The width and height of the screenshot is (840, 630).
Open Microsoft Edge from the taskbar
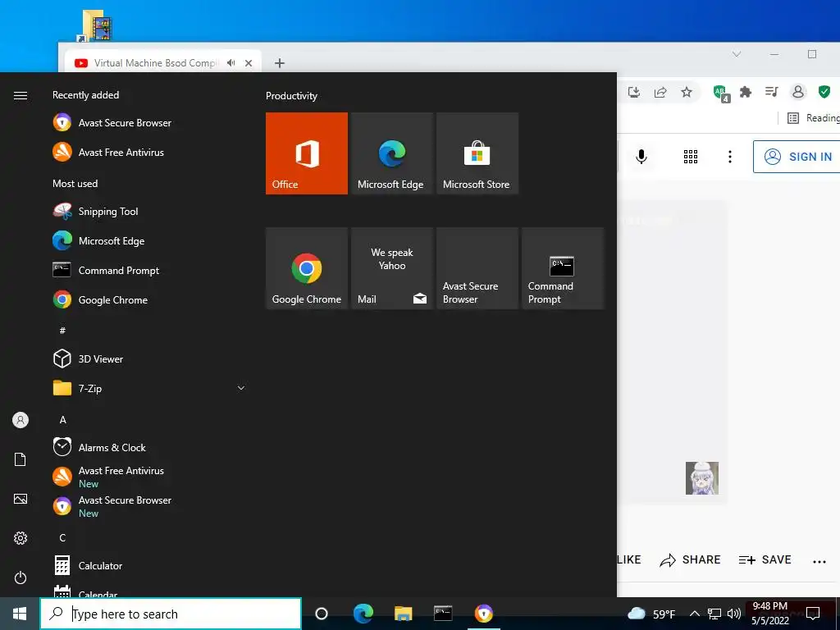click(x=363, y=614)
